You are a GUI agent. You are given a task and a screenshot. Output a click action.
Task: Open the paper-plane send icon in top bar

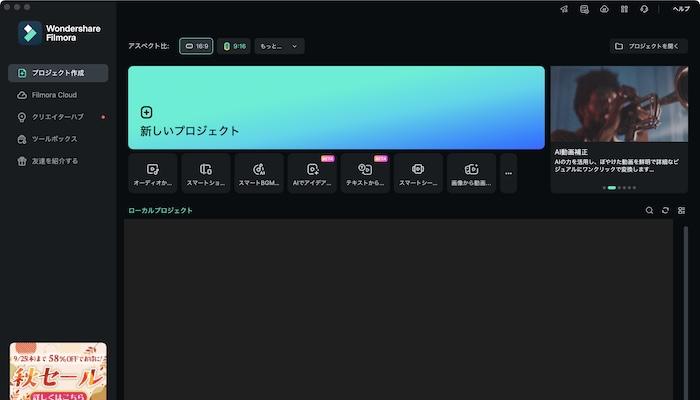564,9
